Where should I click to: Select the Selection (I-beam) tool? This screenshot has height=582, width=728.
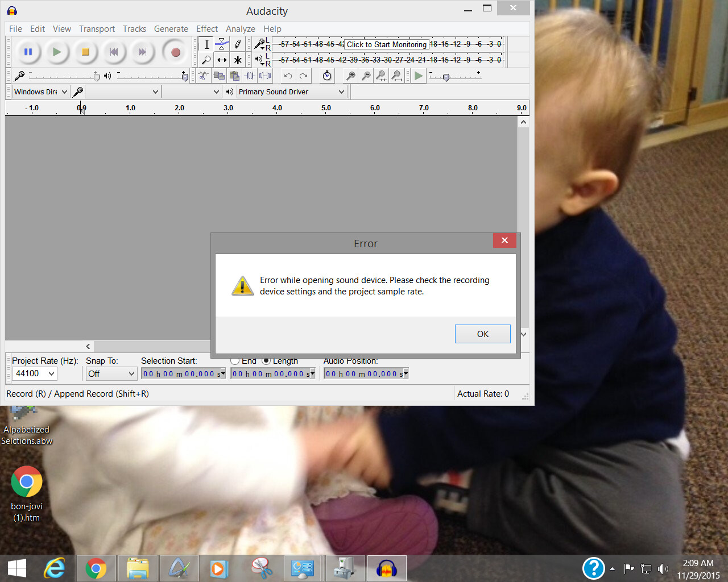point(206,44)
